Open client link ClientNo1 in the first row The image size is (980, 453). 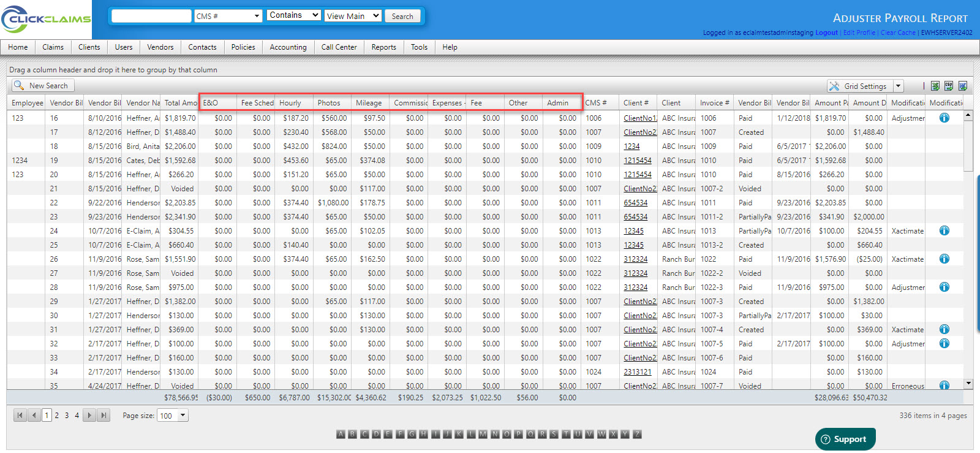[640, 118]
